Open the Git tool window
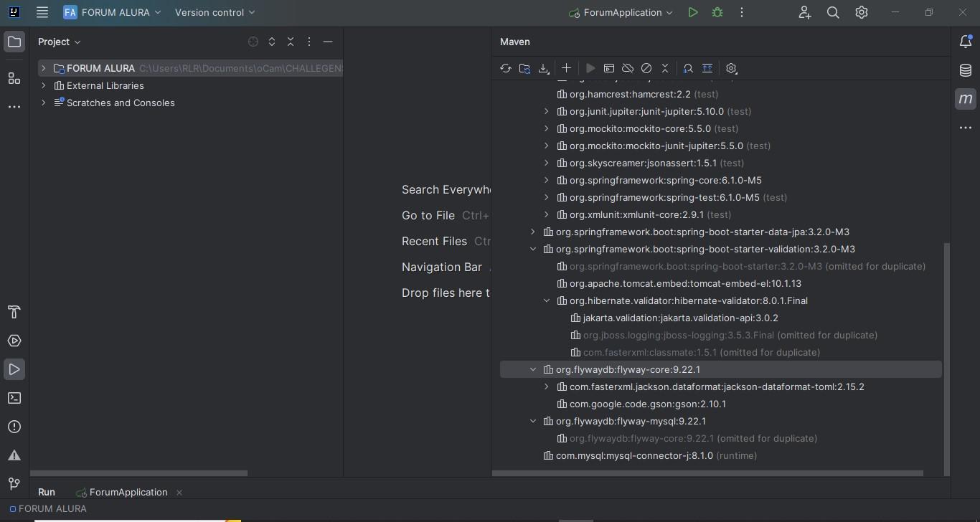The width and height of the screenshot is (980, 522). [x=14, y=484]
